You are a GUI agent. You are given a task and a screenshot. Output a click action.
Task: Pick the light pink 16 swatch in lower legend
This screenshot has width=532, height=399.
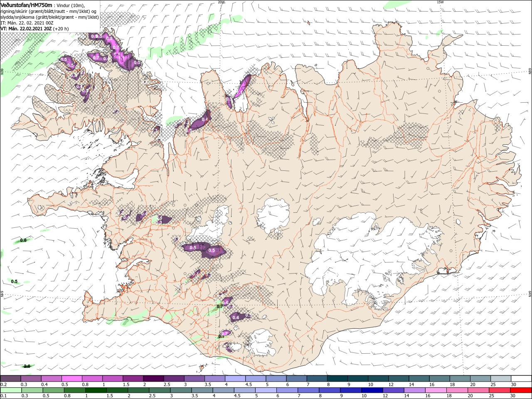coord(436,390)
